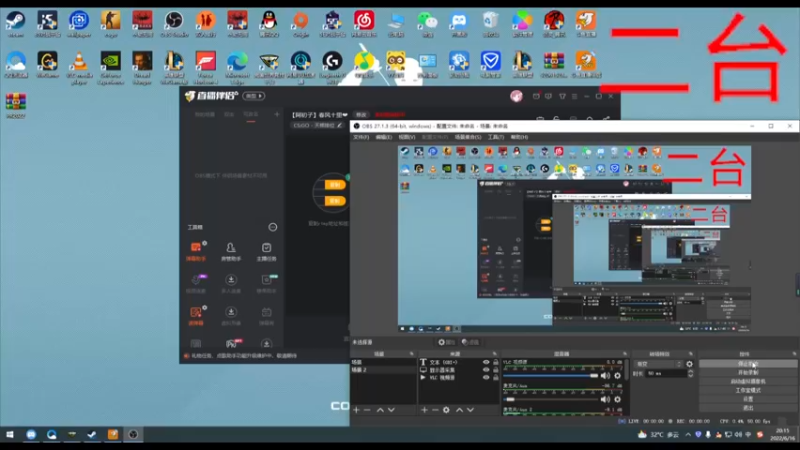
Task: Adjust the transition duration stepper
Action: tap(690, 373)
